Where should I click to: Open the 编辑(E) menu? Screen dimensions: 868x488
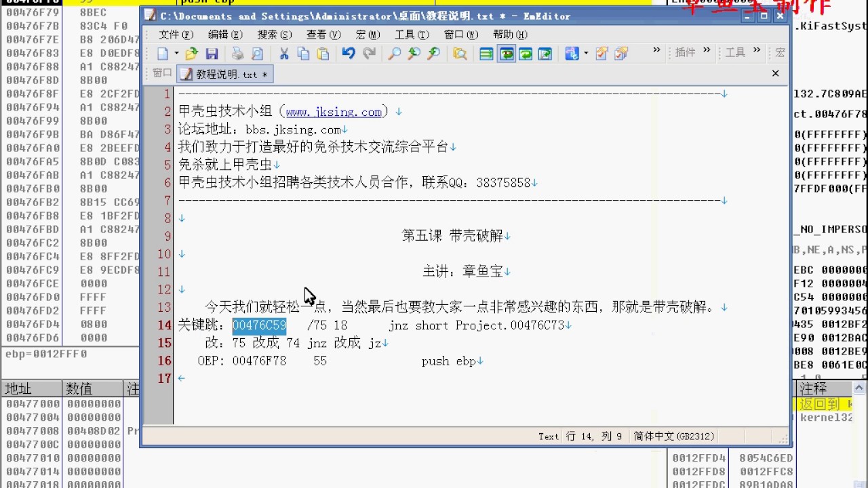coord(225,35)
